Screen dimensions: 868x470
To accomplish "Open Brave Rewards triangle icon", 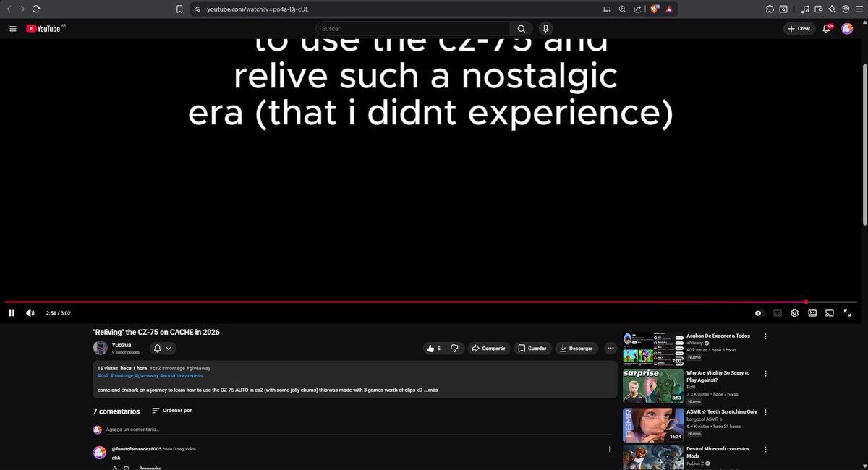I will pos(670,9).
